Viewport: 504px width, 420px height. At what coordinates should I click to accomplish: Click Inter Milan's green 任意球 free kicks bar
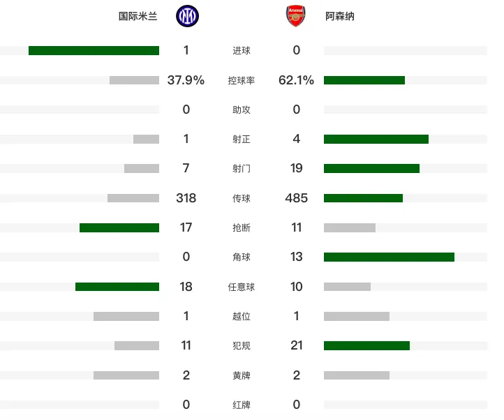[117, 287]
